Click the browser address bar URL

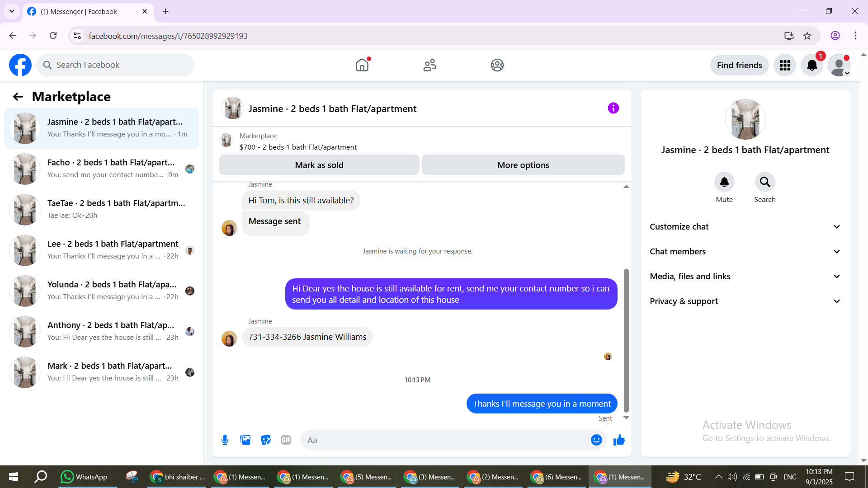[x=168, y=36]
